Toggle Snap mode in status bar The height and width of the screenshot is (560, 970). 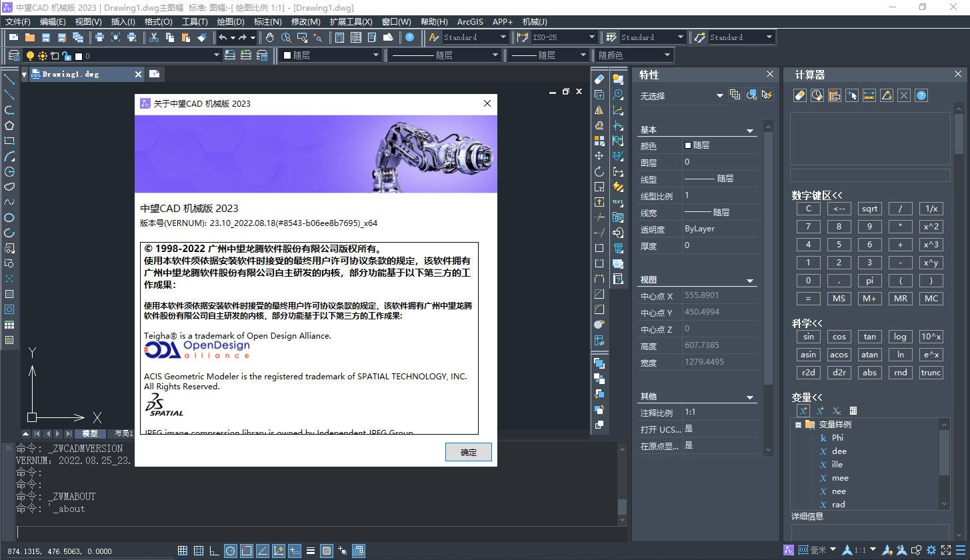[183, 551]
